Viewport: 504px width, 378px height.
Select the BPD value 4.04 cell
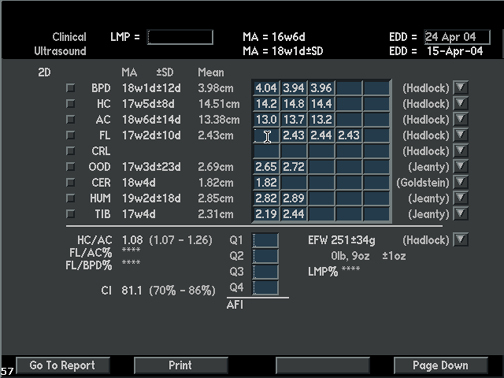pyautogui.click(x=266, y=88)
